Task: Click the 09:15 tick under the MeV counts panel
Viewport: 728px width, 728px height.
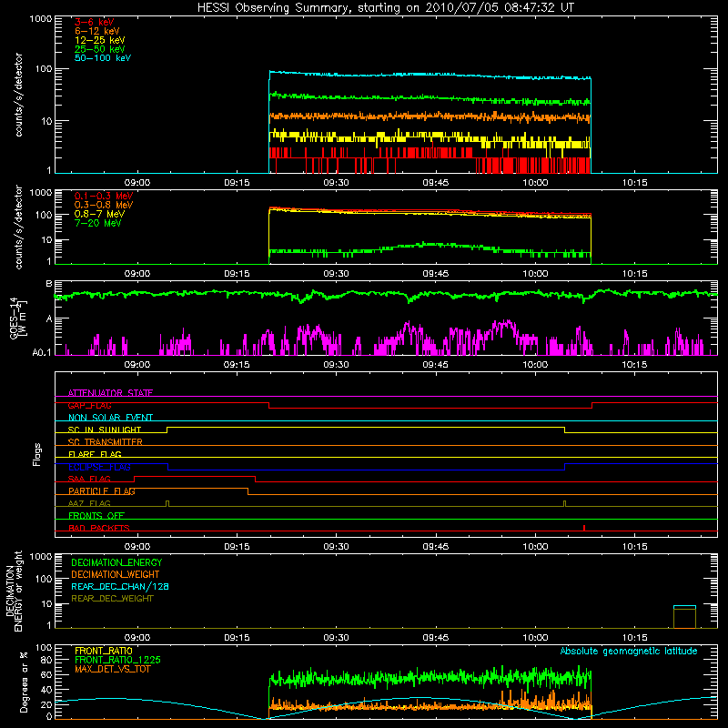Action: tap(237, 274)
